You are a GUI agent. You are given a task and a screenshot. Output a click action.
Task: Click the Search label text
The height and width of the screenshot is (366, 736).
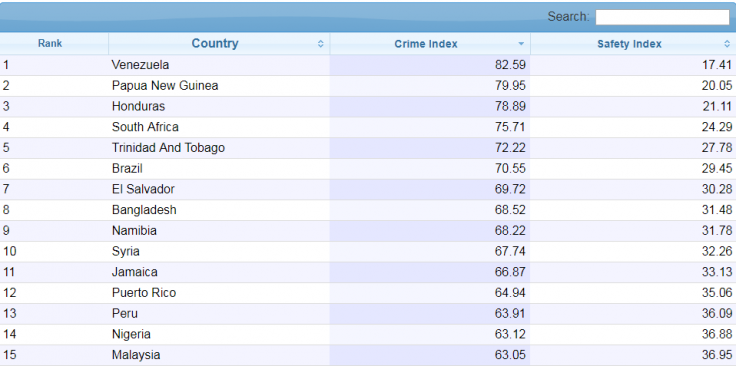coord(568,17)
